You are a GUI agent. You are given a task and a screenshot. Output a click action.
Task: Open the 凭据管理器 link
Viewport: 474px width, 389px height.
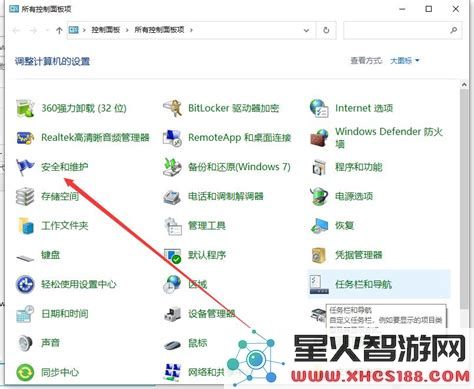pyautogui.click(x=359, y=255)
